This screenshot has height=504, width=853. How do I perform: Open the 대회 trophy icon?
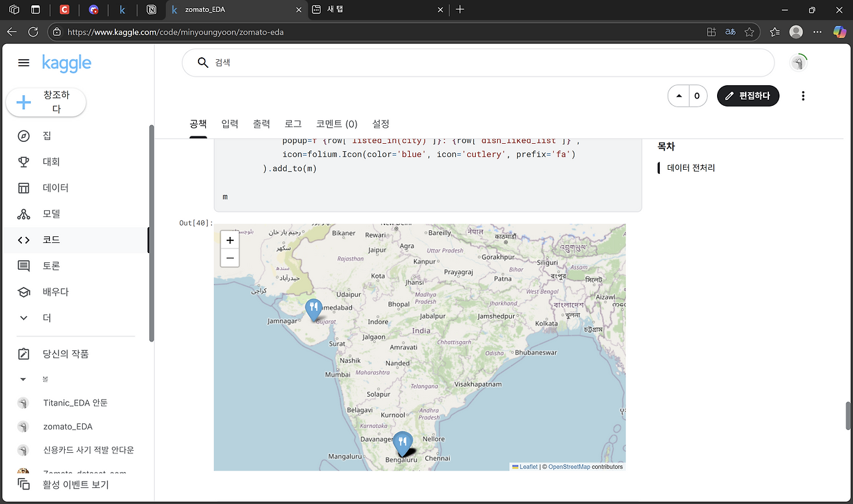click(24, 162)
